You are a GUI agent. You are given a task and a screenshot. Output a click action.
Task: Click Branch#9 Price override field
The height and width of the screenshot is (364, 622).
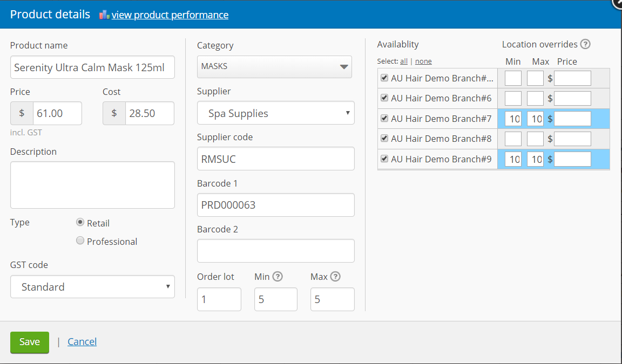(x=572, y=159)
